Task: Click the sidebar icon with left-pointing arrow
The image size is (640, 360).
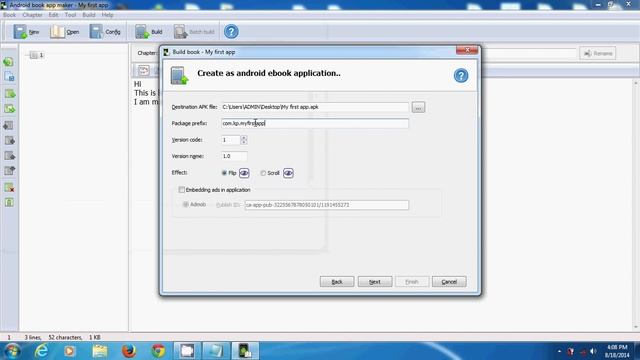Action: [x=9, y=126]
